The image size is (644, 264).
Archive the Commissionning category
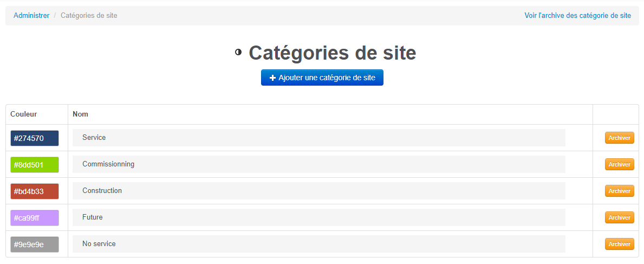[x=619, y=164]
